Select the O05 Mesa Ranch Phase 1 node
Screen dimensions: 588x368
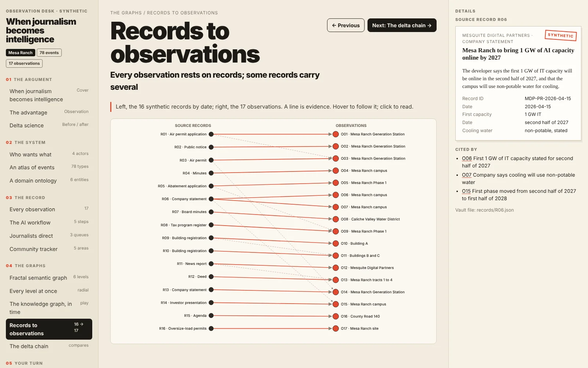[x=336, y=183]
